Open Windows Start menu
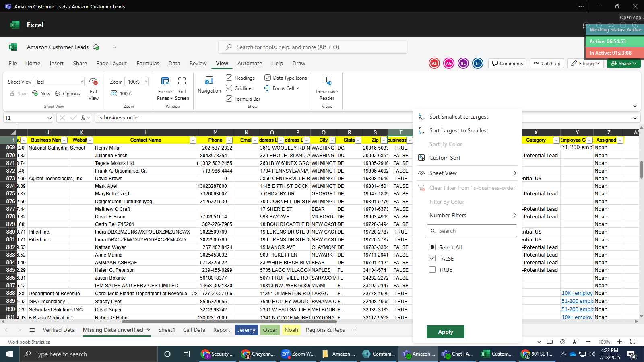This screenshot has width=644, height=362. [x=10, y=354]
